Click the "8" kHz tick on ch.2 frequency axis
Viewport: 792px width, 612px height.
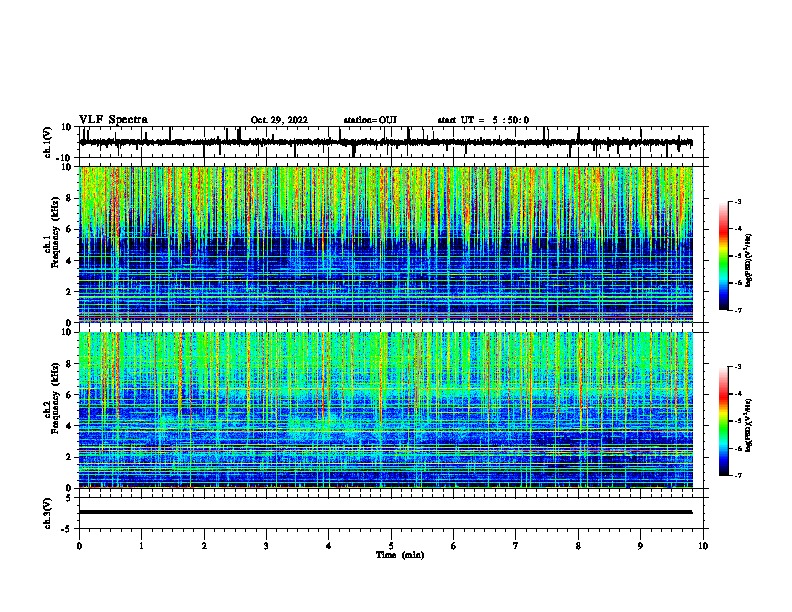pos(69,364)
